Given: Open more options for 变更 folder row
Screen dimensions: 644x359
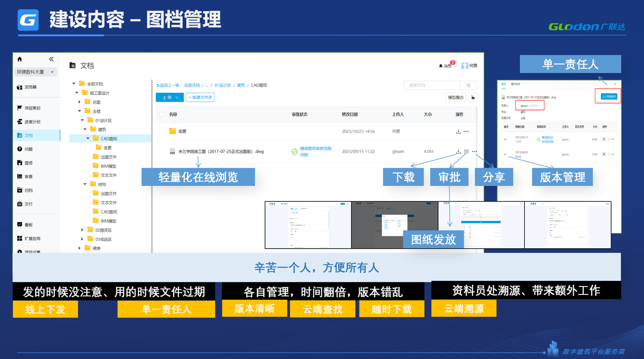Looking at the screenshot, I should 467,132.
